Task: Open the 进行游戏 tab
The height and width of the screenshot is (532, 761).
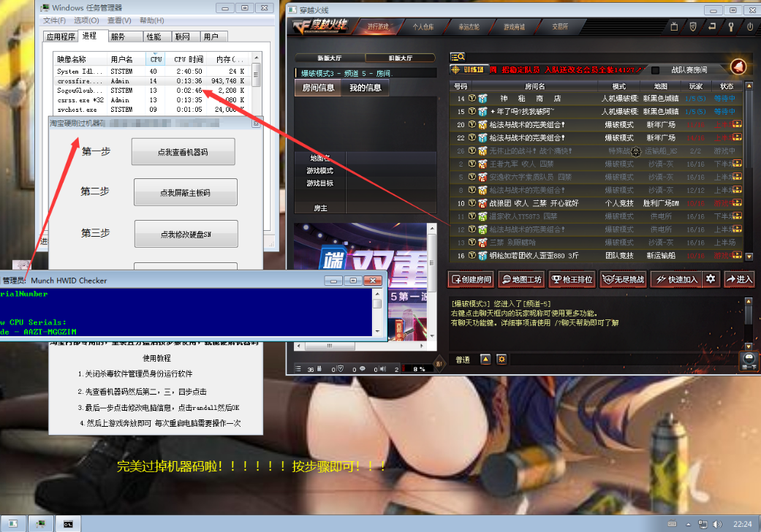Action: click(378, 26)
